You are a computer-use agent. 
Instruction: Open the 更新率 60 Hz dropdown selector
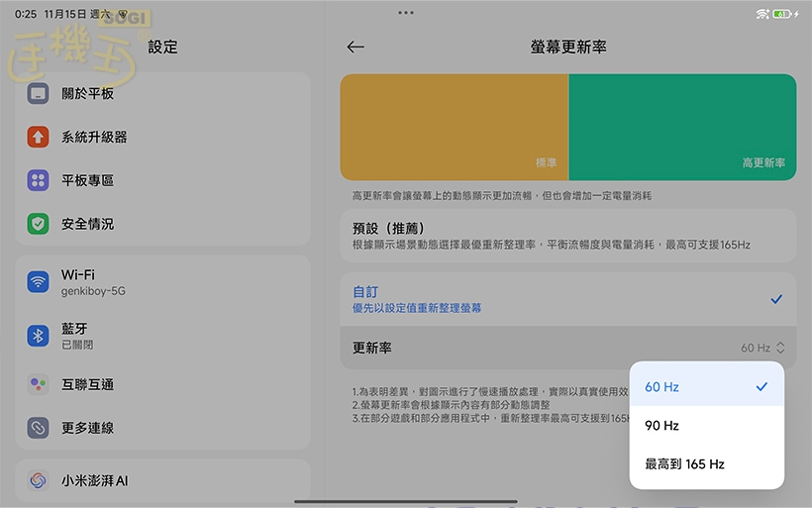click(x=568, y=348)
